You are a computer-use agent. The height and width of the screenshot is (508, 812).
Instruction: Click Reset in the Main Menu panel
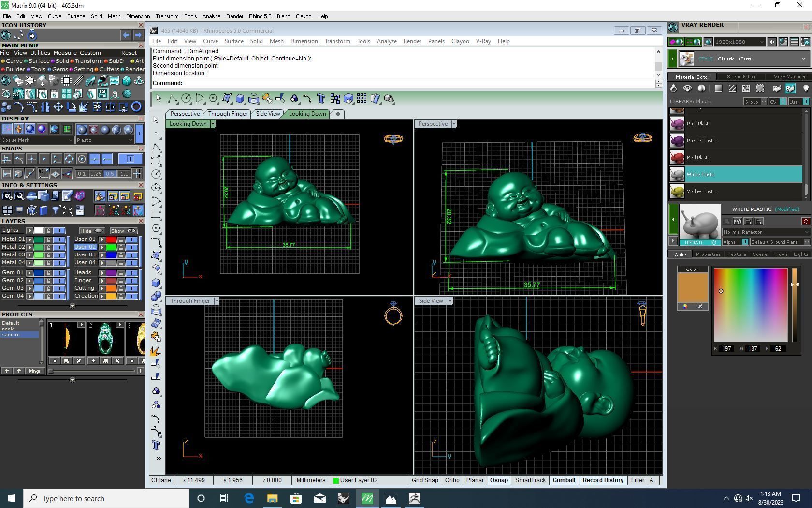click(x=129, y=53)
